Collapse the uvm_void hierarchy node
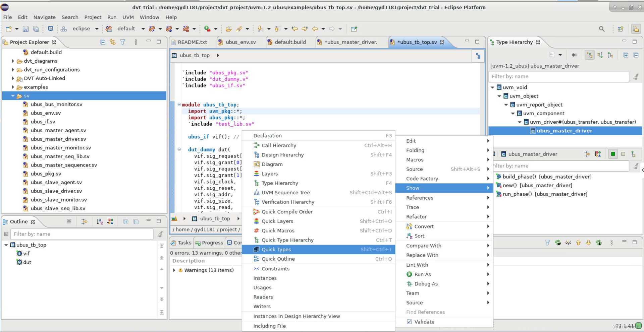644x332 pixels. click(493, 87)
